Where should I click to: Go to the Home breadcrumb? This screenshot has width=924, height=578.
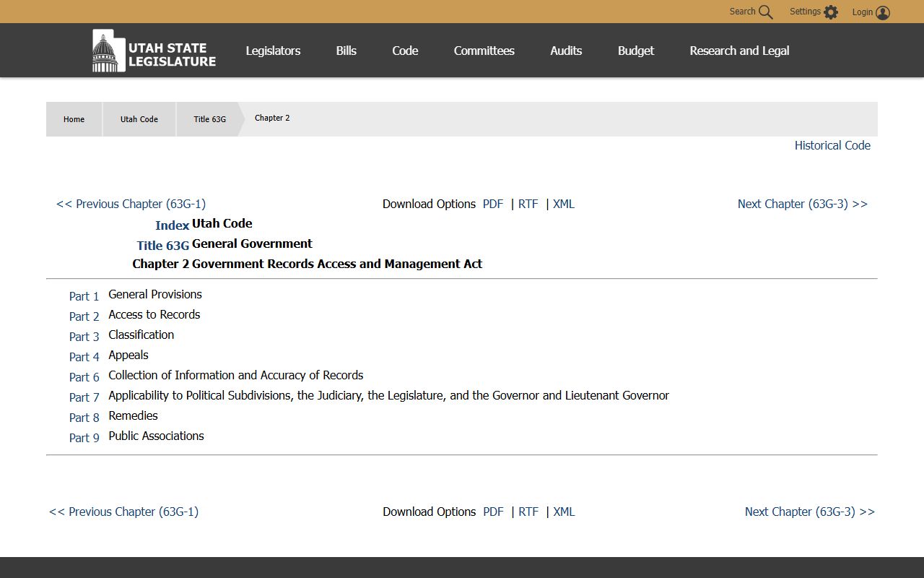[x=74, y=119]
